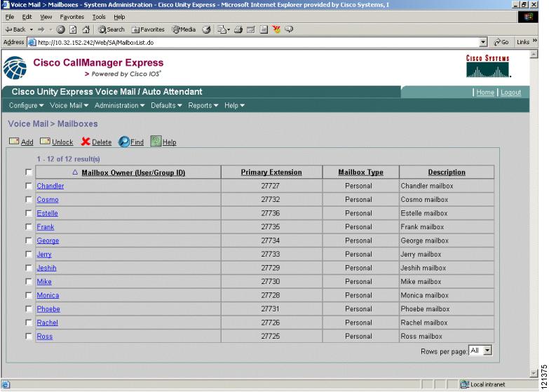Click the vertical scrollbar up arrow
Screen dimensions: 549x392
[534, 54]
